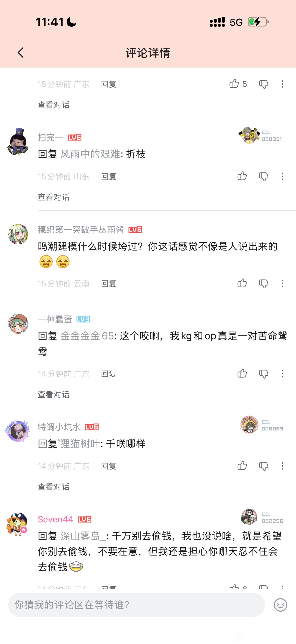This screenshot has width=296, height=644.
Task: Open username link Seven44
Action: pos(55,519)
